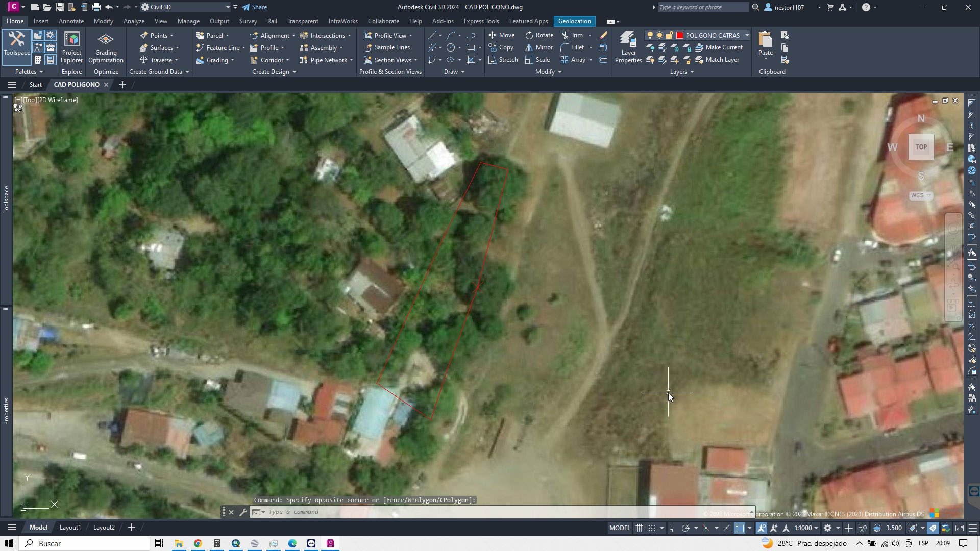Click the Paste clipboard icon
This screenshot has width=980, height=551.
765,41
